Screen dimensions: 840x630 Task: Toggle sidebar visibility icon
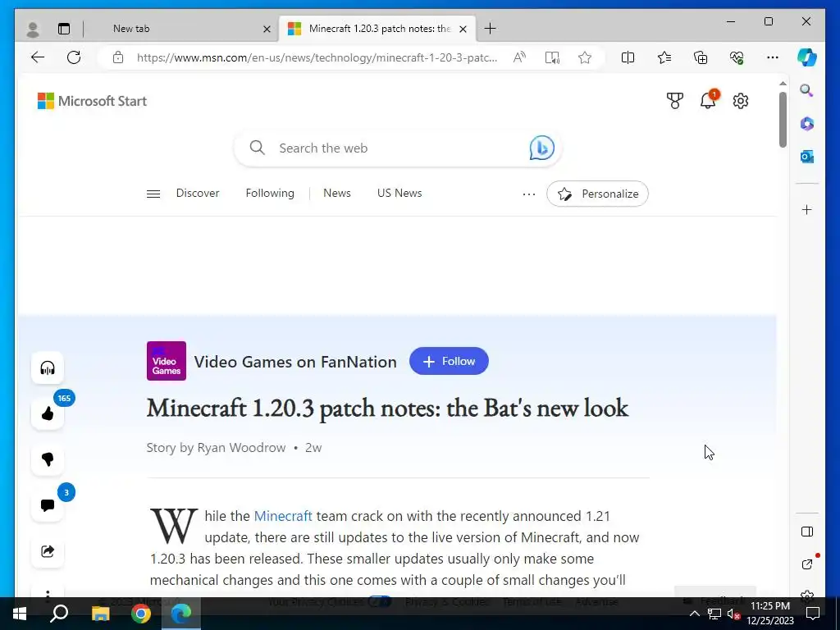tap(807, 532)
